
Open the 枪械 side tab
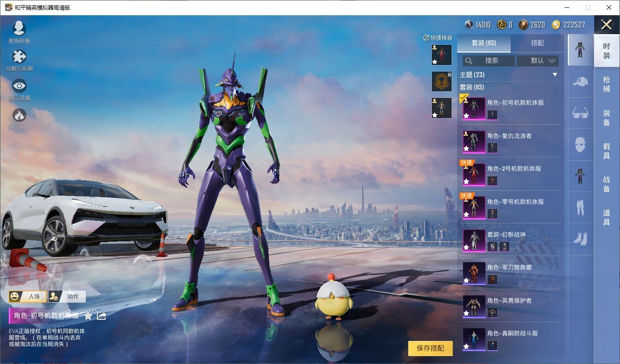606,84
